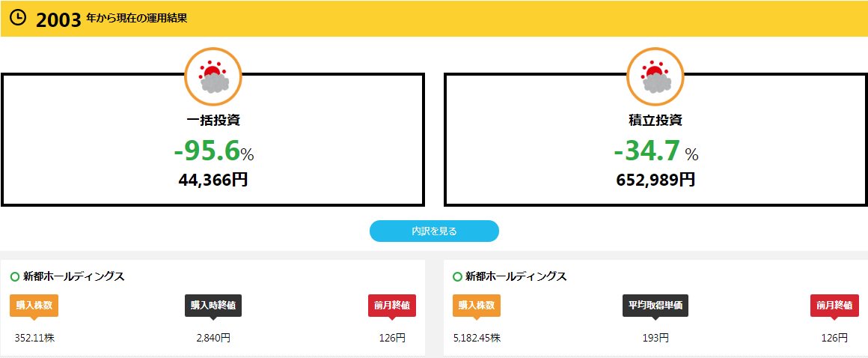Open the 内訳を見る breakdown button

click(x=434, y=231)
